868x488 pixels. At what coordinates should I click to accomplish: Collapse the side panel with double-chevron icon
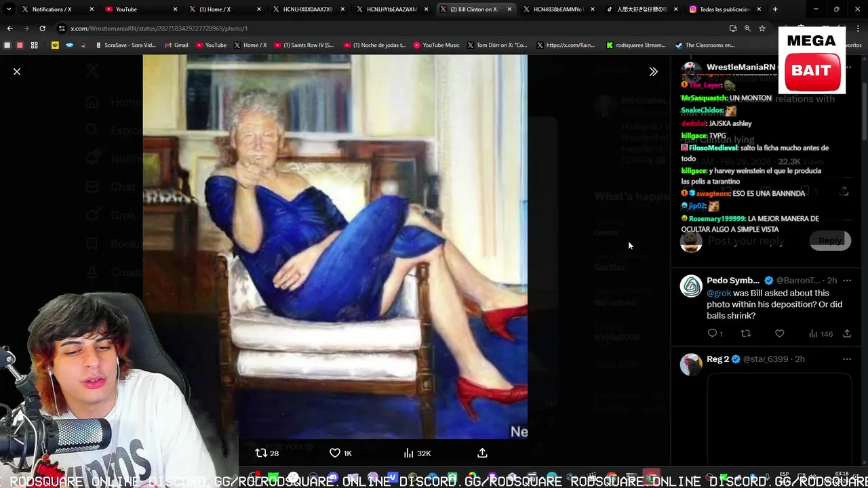tap(653, 71)
